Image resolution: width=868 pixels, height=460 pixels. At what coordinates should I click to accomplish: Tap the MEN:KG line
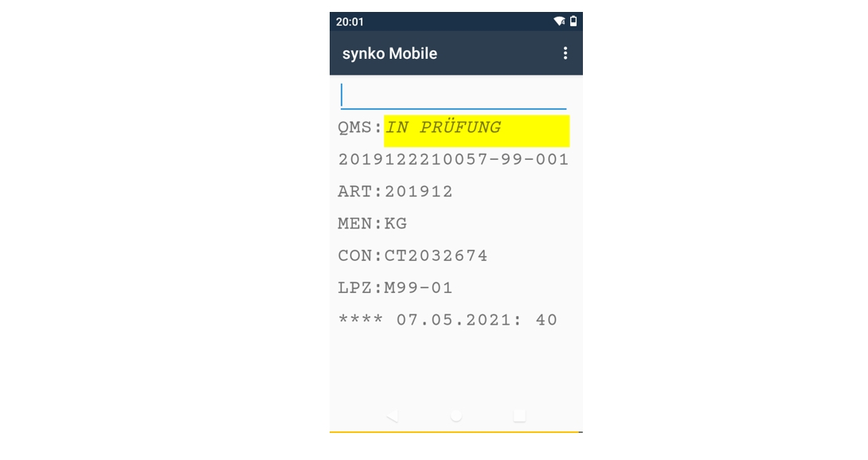pyautogui.click(x=372, y=224)
